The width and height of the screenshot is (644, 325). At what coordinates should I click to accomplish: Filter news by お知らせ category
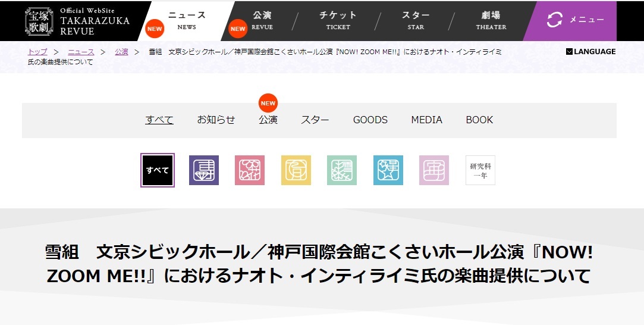click(216, 120)
